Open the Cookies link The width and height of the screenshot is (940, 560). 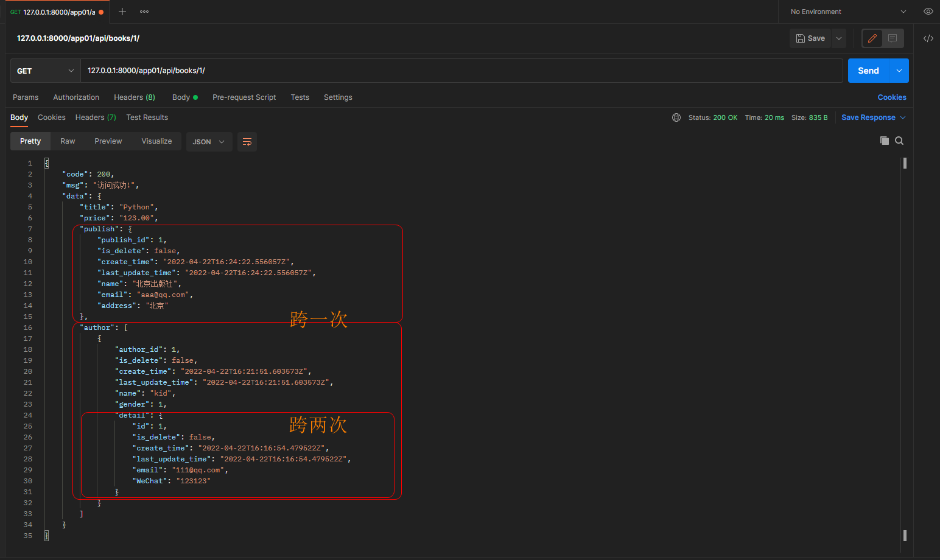(892, 97)
